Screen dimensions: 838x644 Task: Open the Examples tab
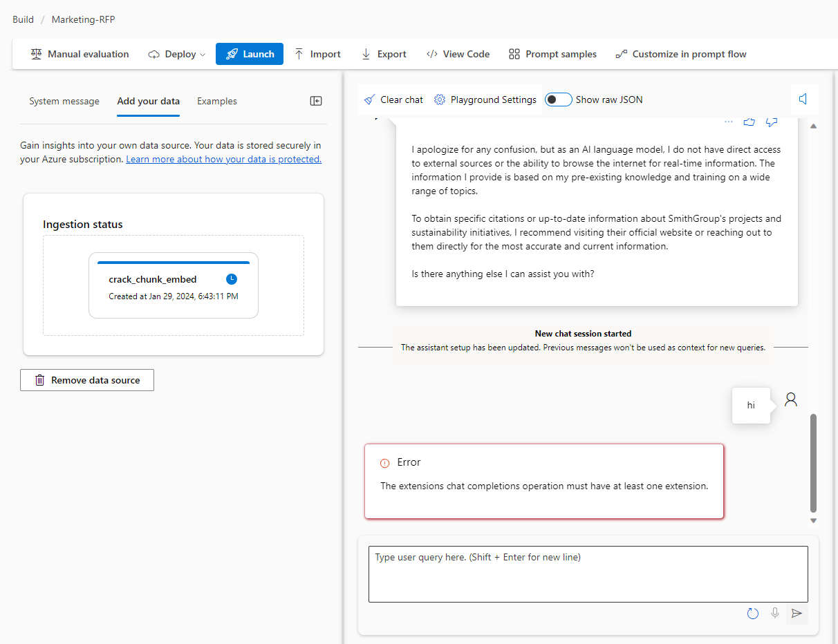216,100
